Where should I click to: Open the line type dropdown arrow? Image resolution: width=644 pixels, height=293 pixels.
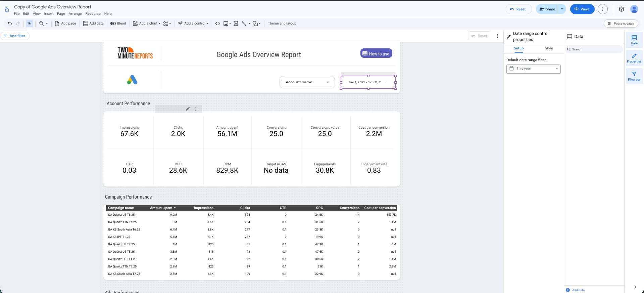(249, 24)
